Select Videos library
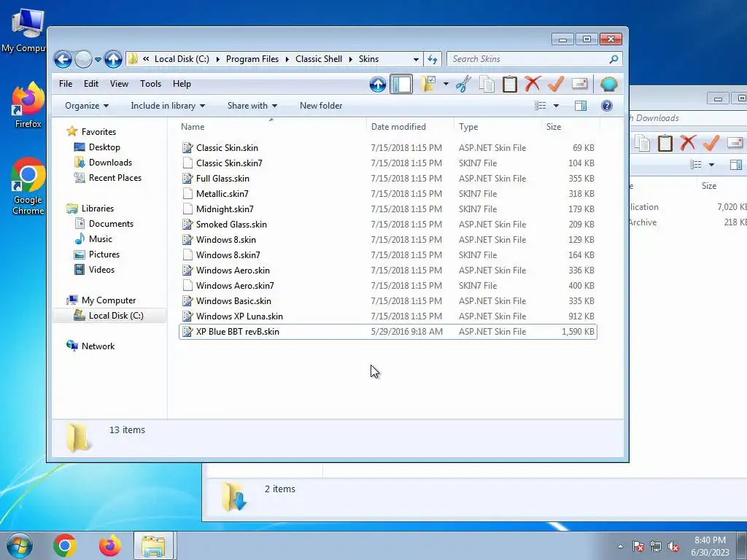The image size is (747, 560). [101, 270]
